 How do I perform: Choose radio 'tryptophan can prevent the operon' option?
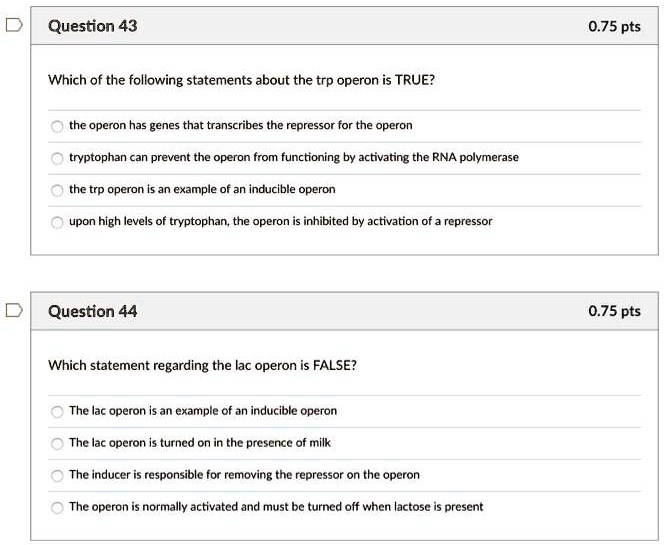pyautogui.click(x=58, y=158)
